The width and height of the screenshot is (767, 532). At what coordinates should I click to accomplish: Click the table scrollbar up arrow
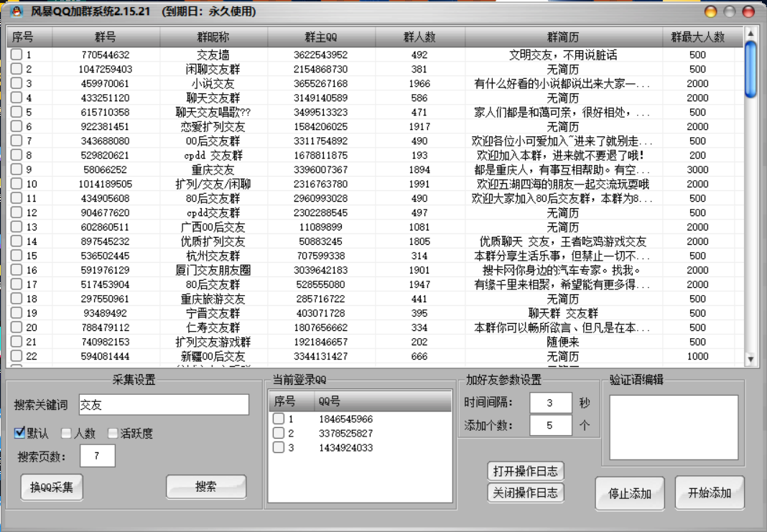click(x=750, y=33)
